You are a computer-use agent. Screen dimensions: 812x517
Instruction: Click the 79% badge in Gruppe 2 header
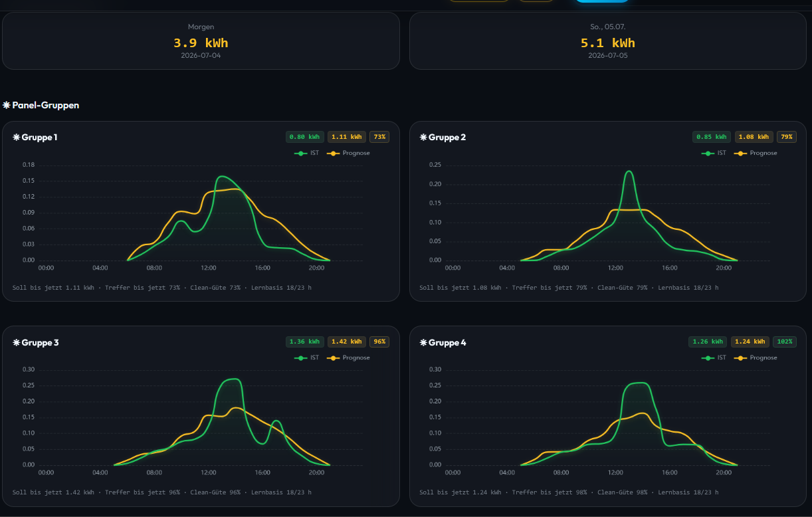(787, 137)
